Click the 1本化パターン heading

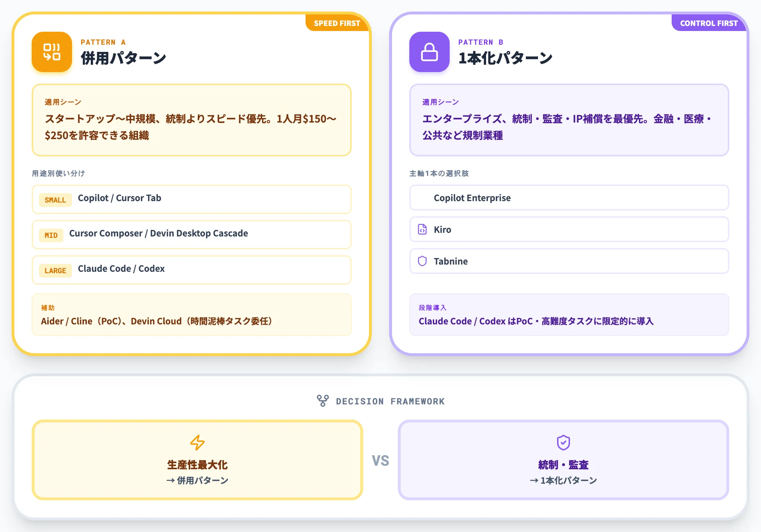click(x=505, y=58)
